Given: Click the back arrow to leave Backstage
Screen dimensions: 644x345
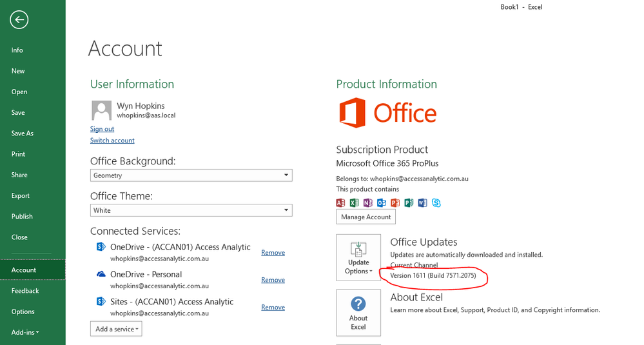Looking at the screenshot, I should pos(19,20).
